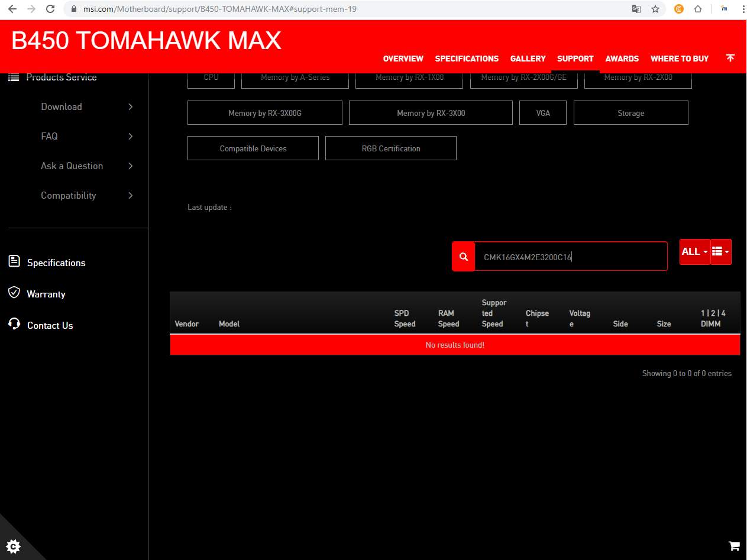
Task: Expand the Compatibility chevron
Action: click(131, 195)
